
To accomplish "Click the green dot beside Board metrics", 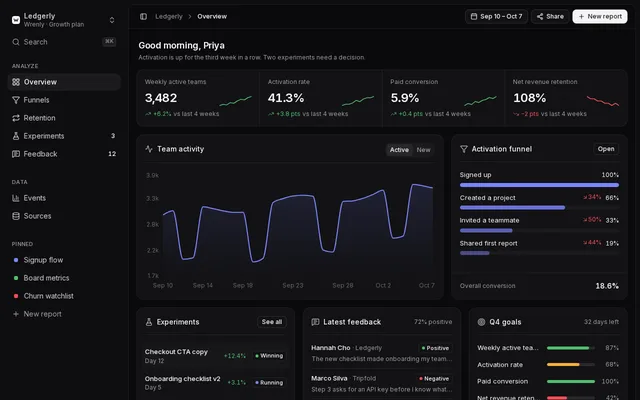I will 16,278.
